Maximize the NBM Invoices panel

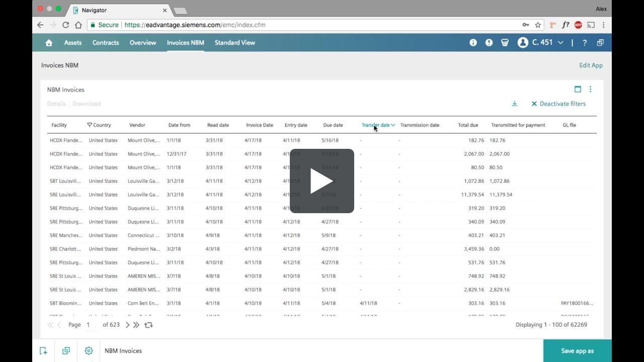(x=578, y=89)
